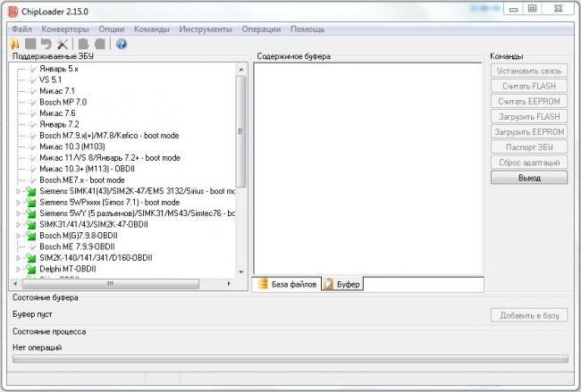The image size is (581, 392).
Task: Click the yellow open-file icon in toolbar
Action: 15,44
